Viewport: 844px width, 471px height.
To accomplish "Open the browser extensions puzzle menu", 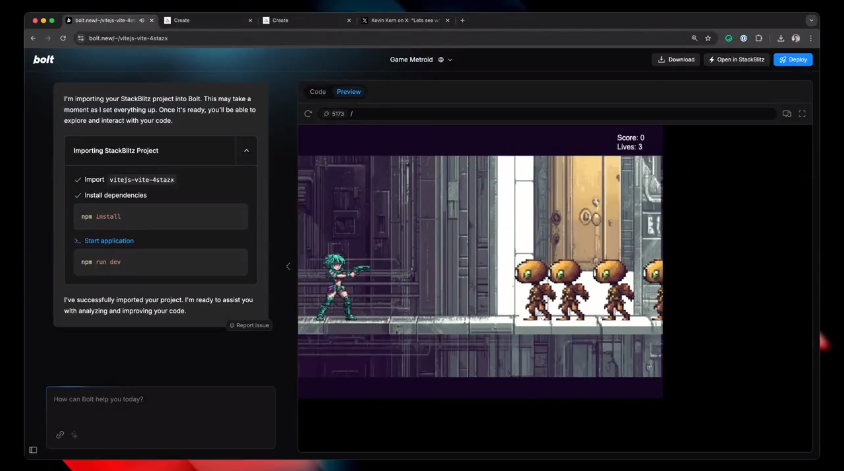I will [x=759, y=38].
